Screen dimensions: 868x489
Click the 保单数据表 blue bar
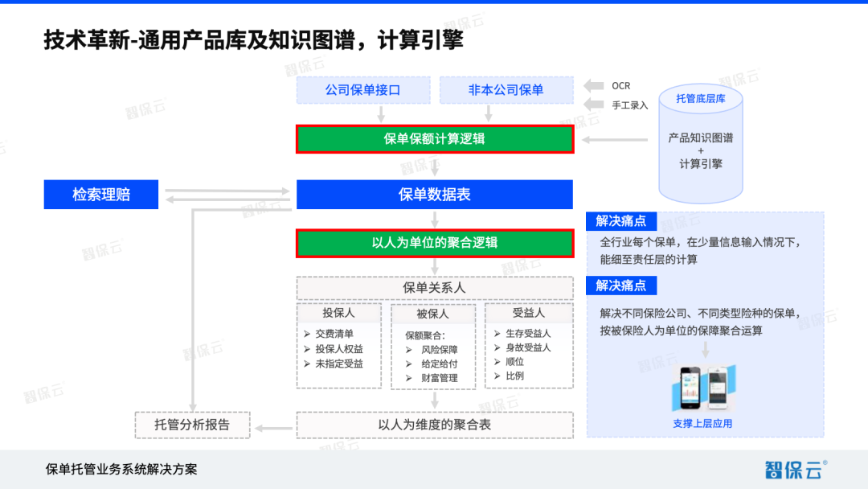435,194
